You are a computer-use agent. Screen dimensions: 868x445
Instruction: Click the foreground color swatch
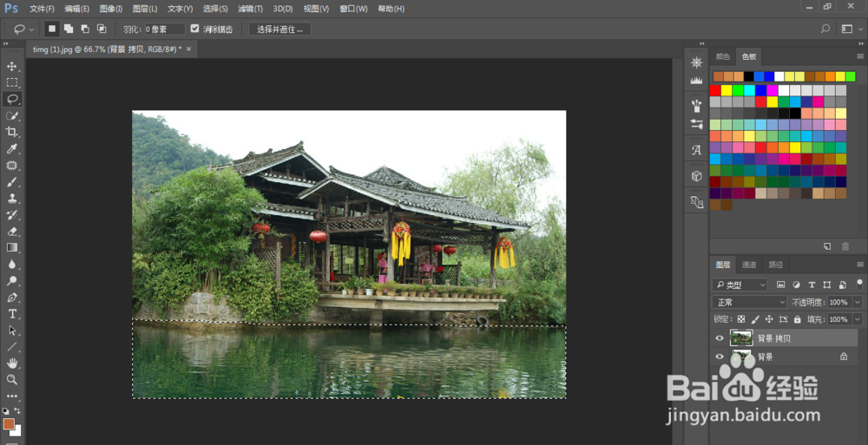click(9, 424)
